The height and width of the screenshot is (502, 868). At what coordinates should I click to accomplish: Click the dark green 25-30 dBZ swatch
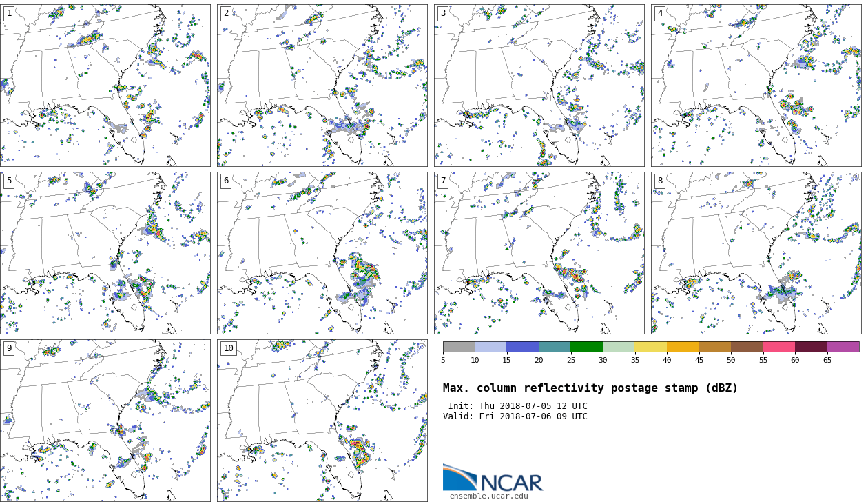click(x=586, y=347)
